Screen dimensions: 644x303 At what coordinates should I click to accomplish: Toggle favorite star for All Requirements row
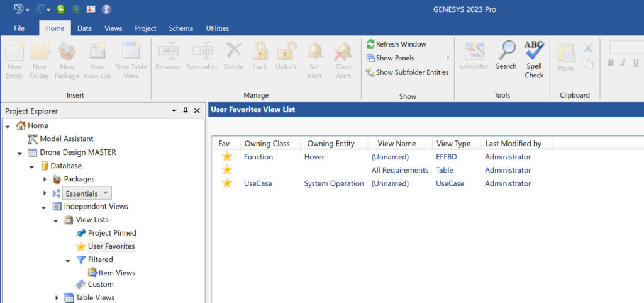click(x=226, y=170)
